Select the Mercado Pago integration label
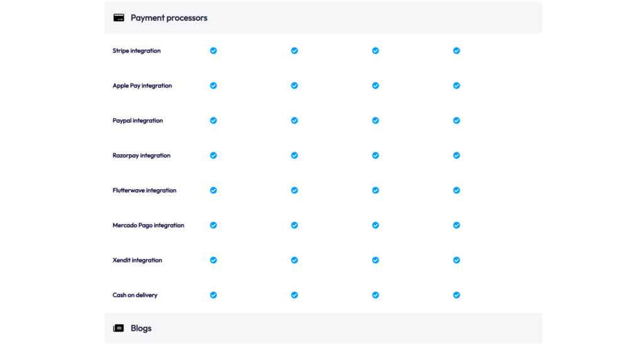The image size is (644, 358). tap(148, 225)
